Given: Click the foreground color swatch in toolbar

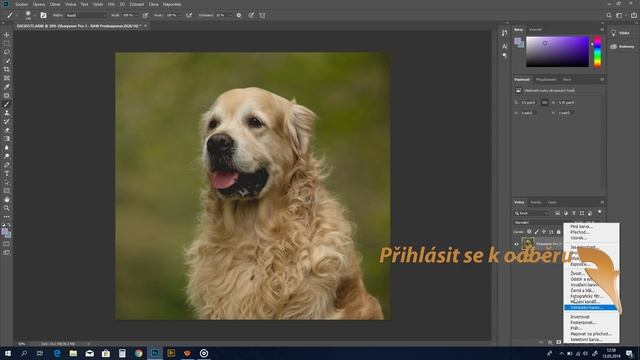Looking at the screenshot, I should [x=4, y=232].
